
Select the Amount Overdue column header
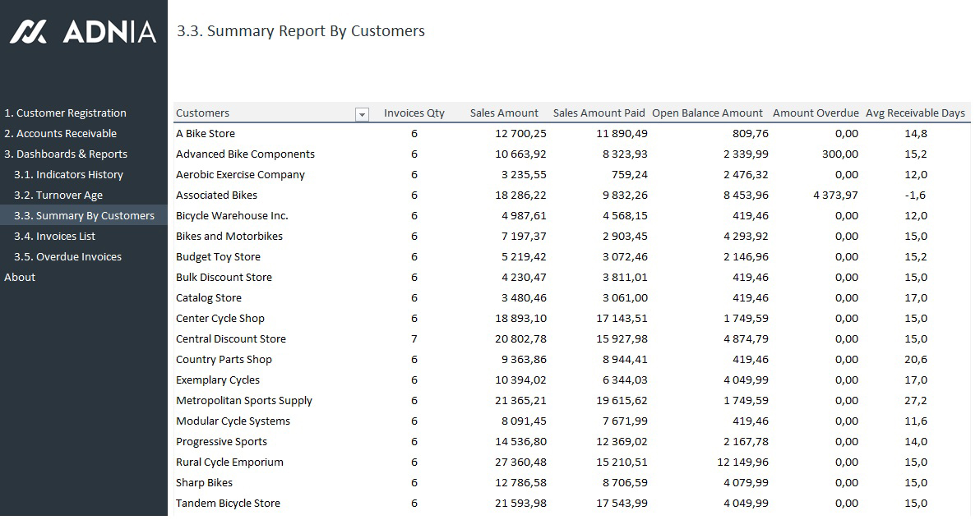[x=816, y=113]
